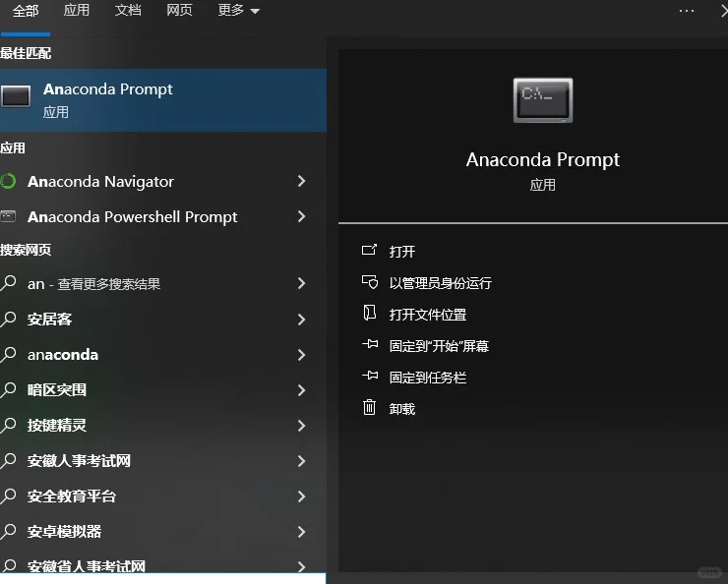Click the shield icon for run as administrator
The height and width of the screenshot is (584, 728).
370,281
